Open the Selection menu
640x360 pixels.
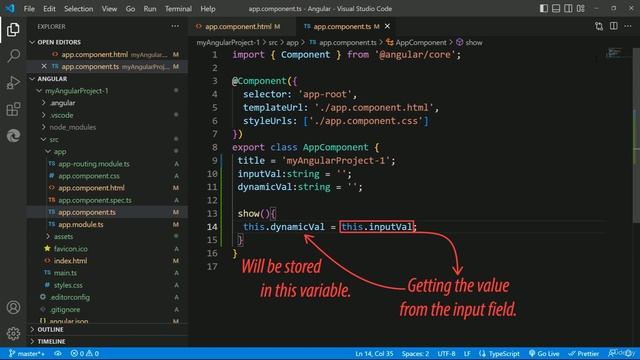click(x=78, y=9)
